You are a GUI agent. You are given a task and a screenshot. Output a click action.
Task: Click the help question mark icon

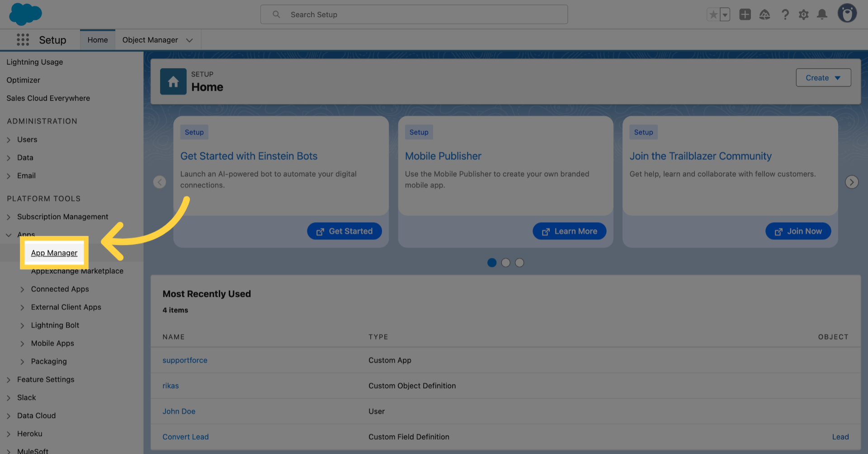point(785,14)
